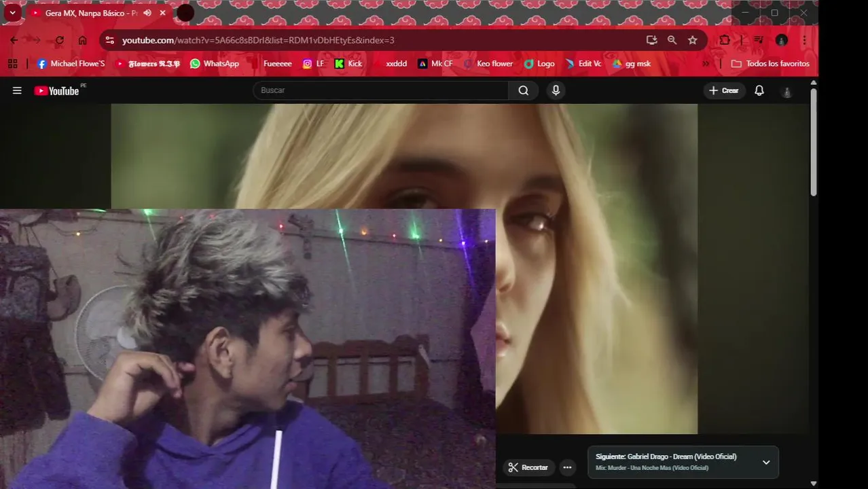The image size is (868, 489).
Task: Mute tab via speaker icon
Action: tap(147, 13)
